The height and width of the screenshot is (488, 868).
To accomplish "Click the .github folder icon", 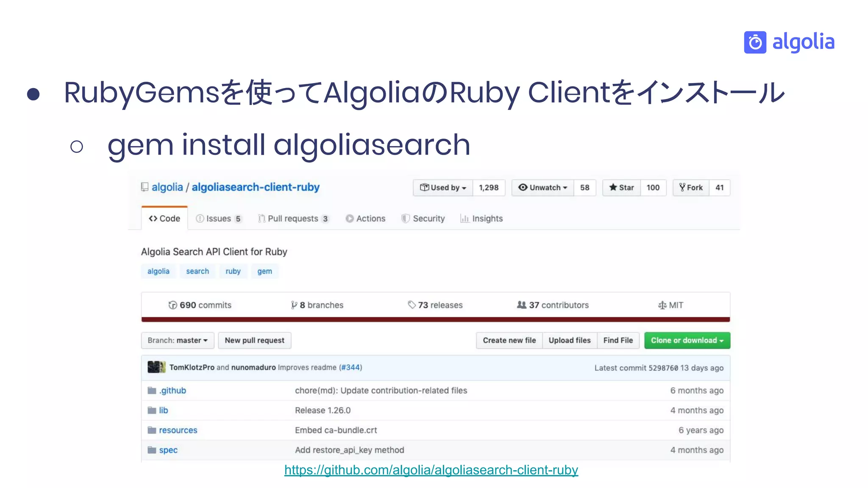I will [x=152, y=391].
